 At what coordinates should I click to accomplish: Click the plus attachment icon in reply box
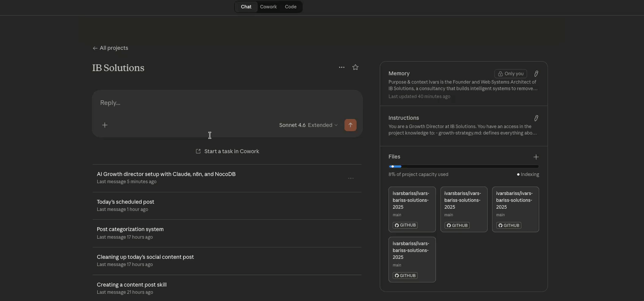point(105,125)
